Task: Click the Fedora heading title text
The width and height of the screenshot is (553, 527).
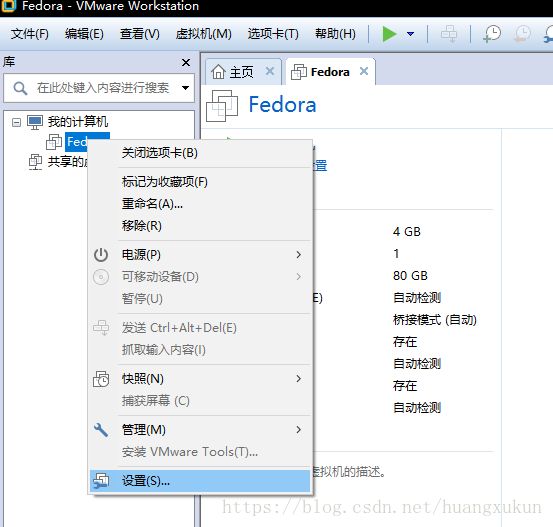Action: 282,105
